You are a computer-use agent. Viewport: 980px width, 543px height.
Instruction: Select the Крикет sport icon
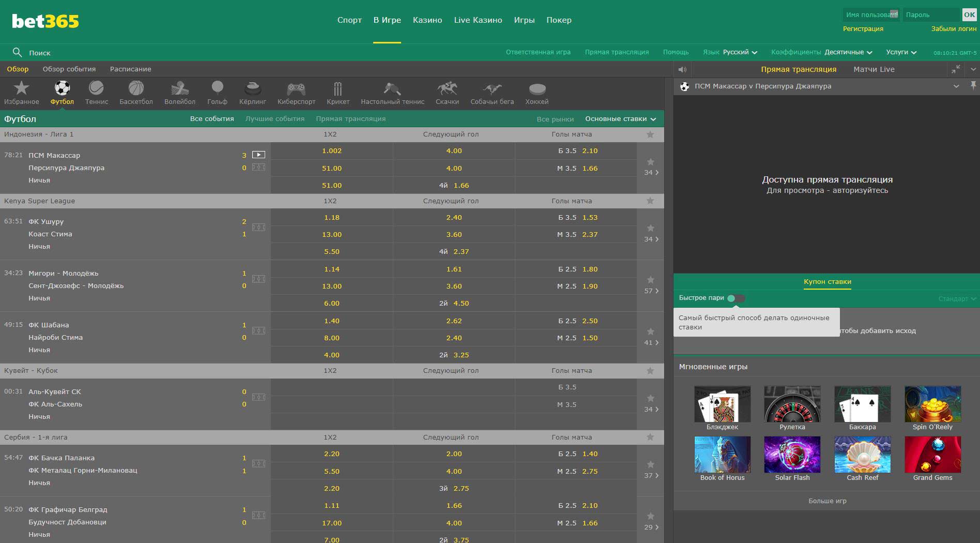pyautogui.click(x=338, y=88)
